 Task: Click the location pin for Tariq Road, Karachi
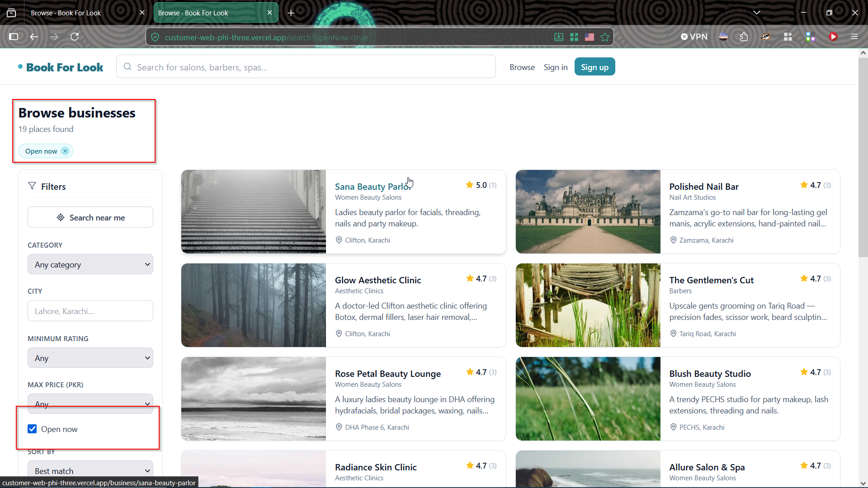click(673, 333)
